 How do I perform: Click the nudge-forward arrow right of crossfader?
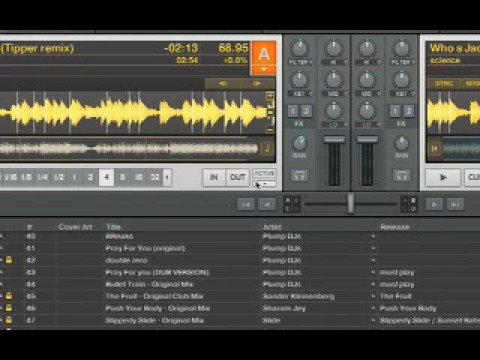click(x=434, y=204)
